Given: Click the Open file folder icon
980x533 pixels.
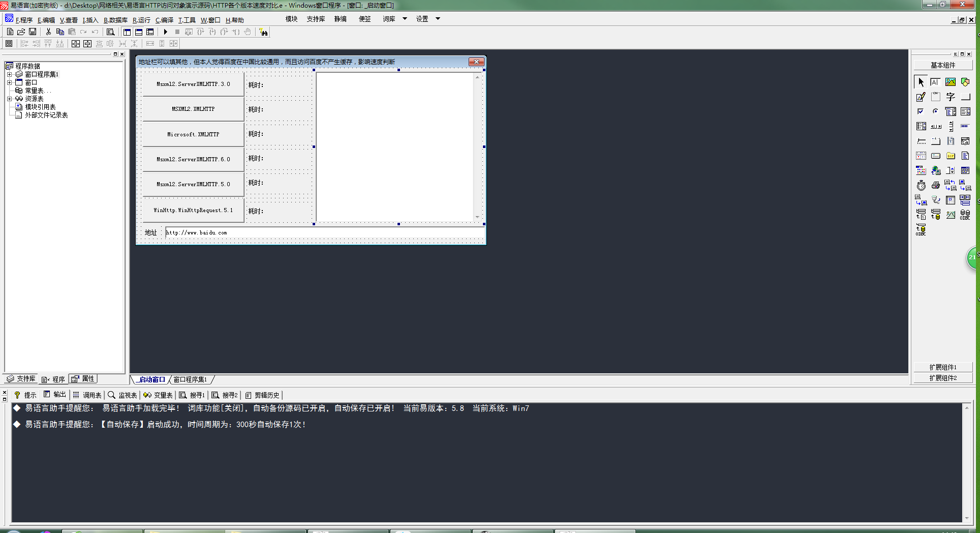Looking at the screenshot, I should click(21, 32).
